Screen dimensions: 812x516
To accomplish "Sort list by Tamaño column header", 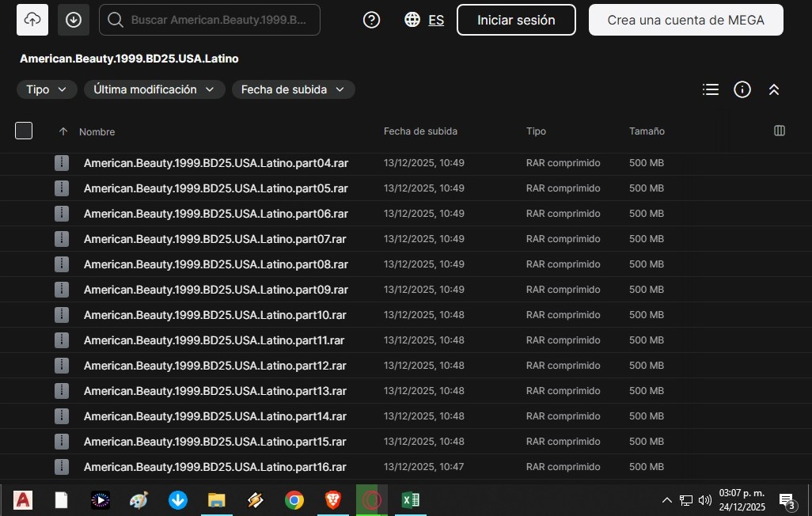I will tap(647, 131).
